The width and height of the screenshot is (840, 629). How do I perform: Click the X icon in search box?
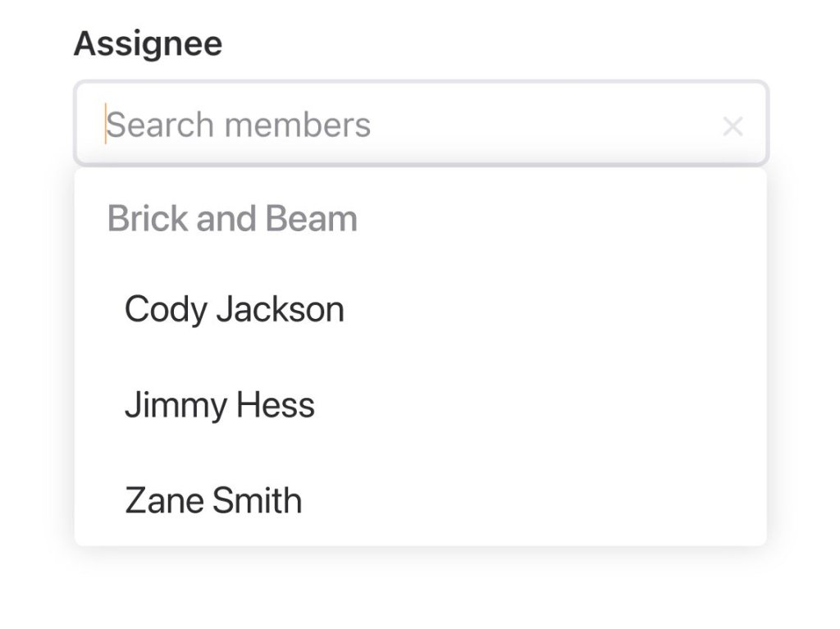pos(733,126)
